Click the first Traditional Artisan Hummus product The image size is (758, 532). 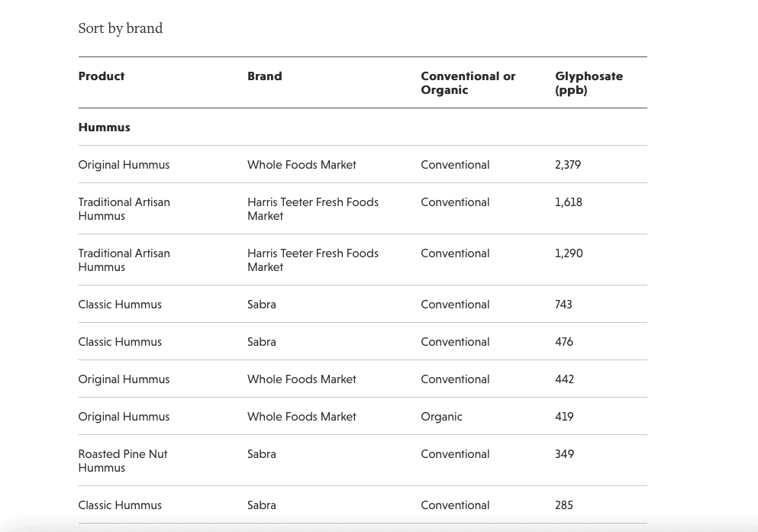coord(124,208)
